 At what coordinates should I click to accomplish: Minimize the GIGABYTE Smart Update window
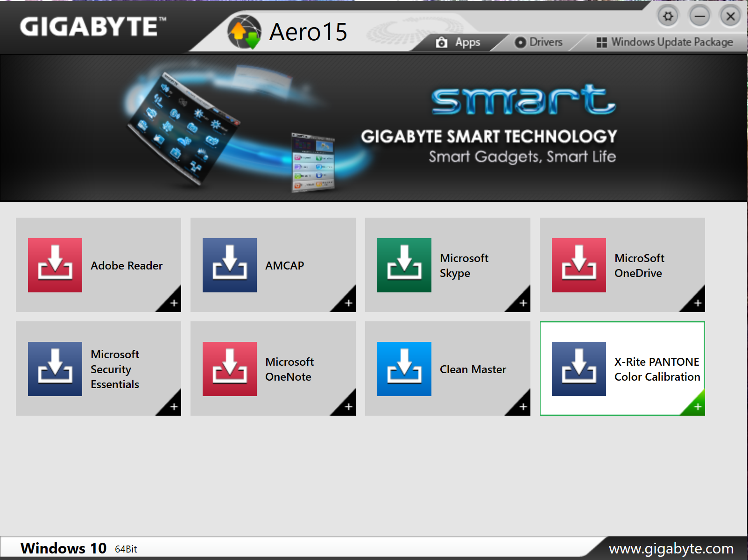(699, 16)
